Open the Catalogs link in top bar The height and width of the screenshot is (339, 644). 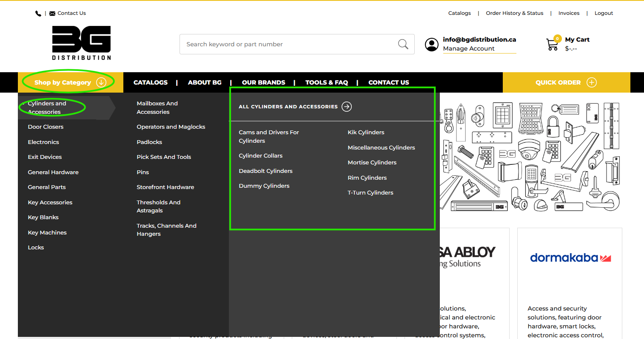459,13
